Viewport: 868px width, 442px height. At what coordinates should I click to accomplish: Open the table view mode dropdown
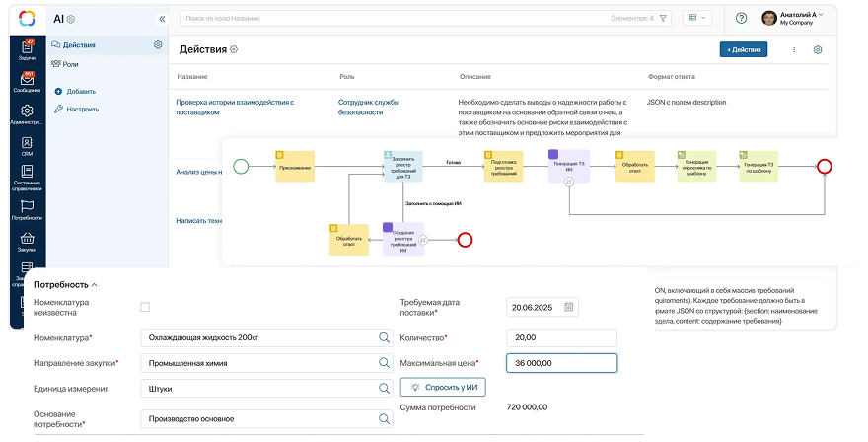(697, 19)
